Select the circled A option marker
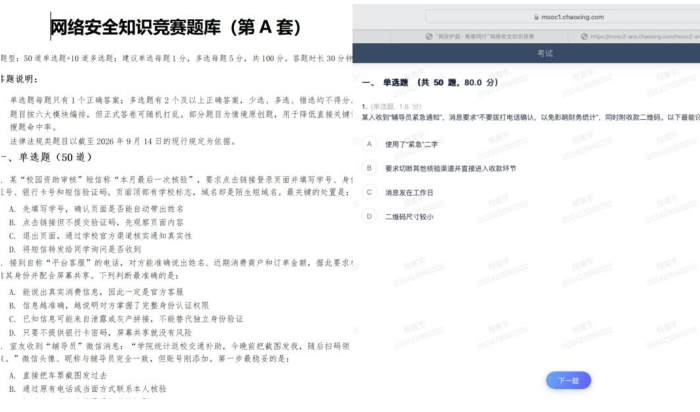Screen dimensions: 700x412 point(369,144)
